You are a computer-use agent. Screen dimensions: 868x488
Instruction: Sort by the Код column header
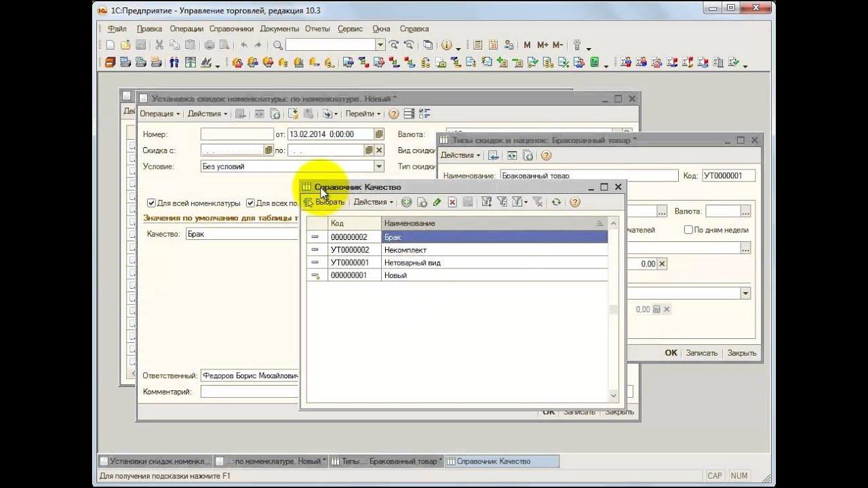coord(354,223)
